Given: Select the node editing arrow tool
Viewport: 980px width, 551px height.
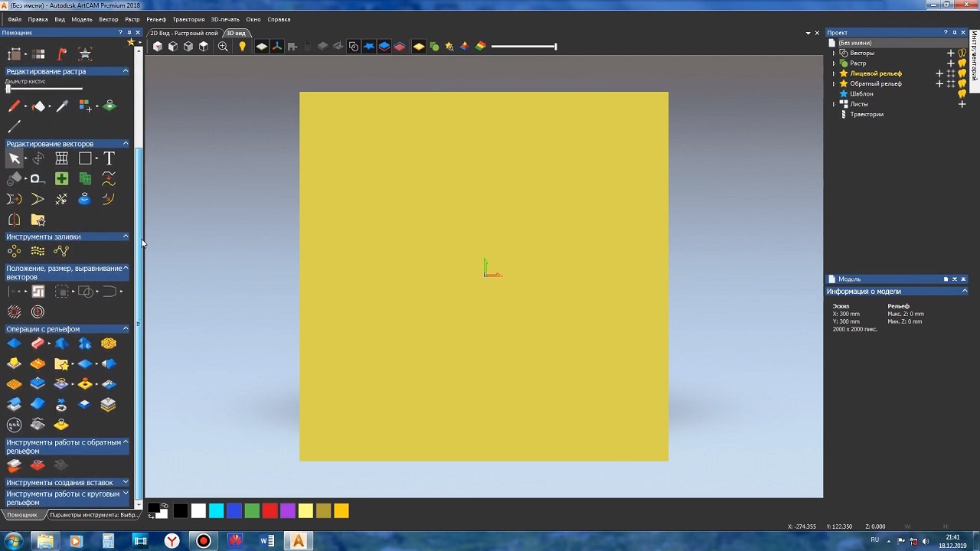Looking at the screenshot, I should [x=14, y=158].
